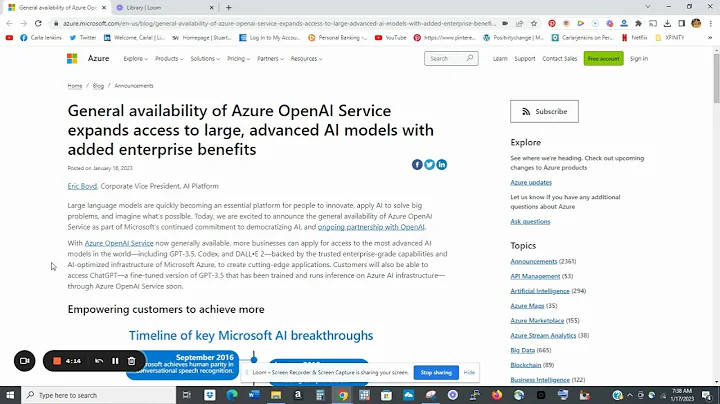Click Sign in
The image size is (720, 404).
(639, 59)
